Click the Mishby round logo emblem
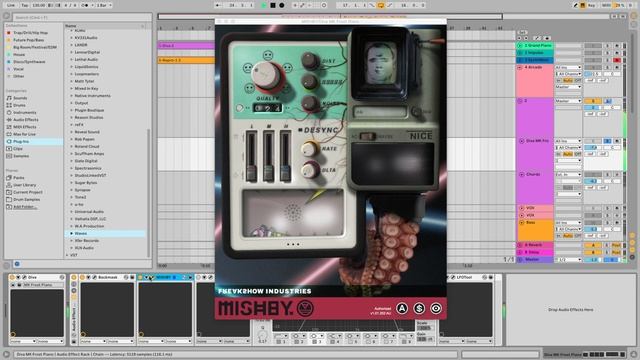 click(305, 308)
